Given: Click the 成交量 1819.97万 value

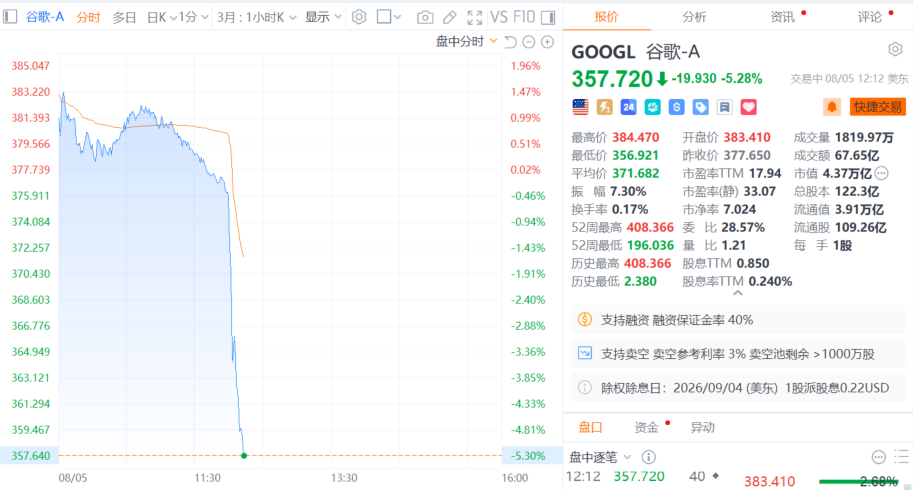Looking at the screenshot, I should click(864, 137).
